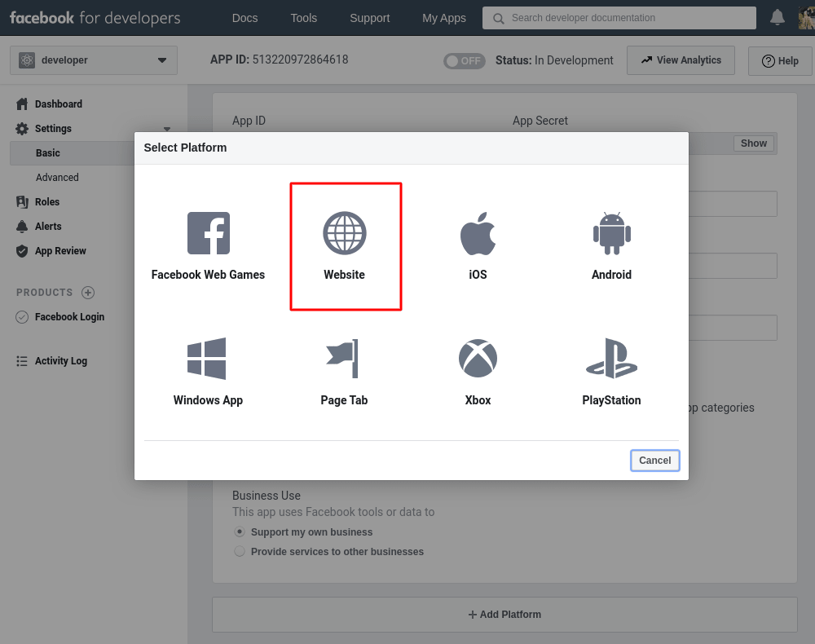Click the Add Platform button

pyautogui.click(x=504, y=615)
